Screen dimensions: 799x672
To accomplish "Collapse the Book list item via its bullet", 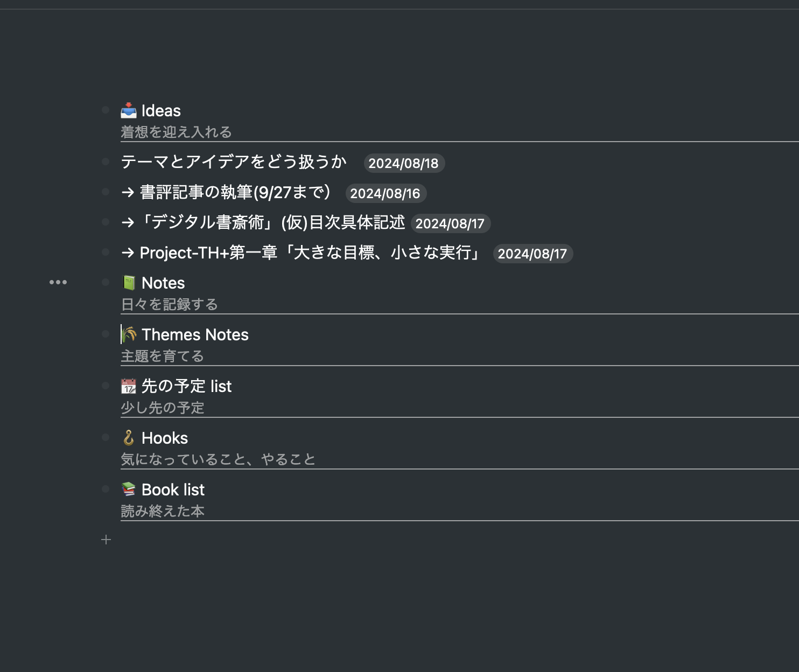I will coord(106,489).
